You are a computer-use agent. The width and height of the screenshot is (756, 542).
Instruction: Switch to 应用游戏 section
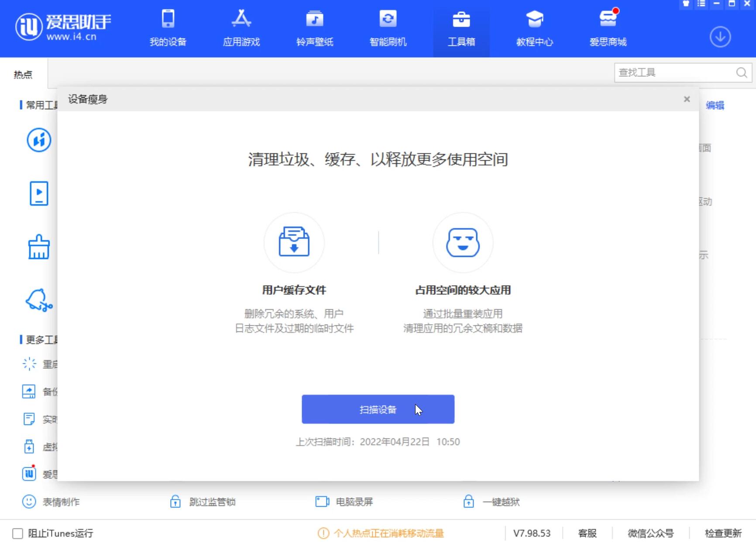(x=241, y=29)
